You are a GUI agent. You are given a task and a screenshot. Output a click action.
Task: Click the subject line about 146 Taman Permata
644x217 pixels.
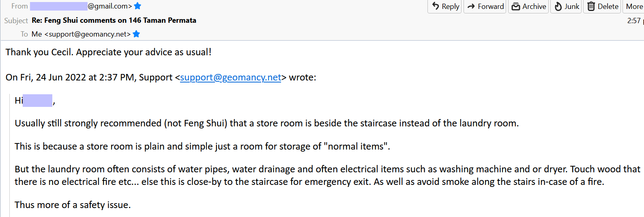[x=114, y=20]
